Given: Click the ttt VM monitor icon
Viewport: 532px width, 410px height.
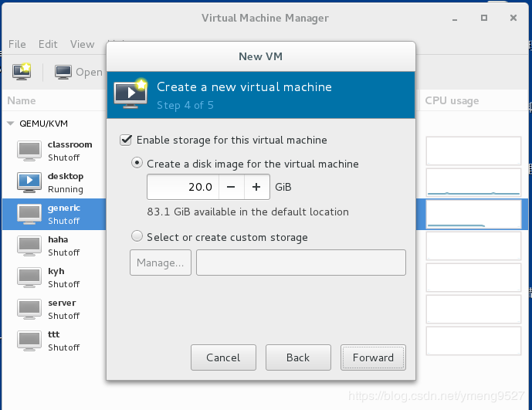Looking at the screenshot, I should click(29, 340).
